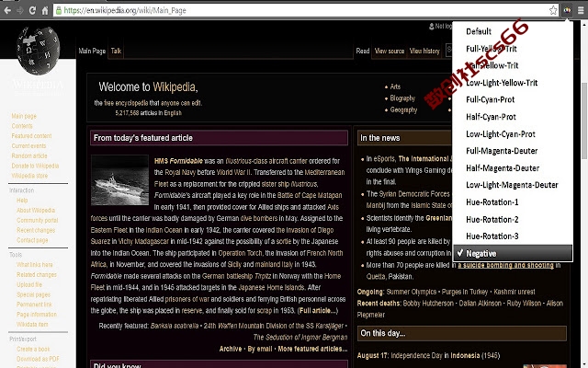Open Create a book link
The image size is (588, 368).
pyautogui.click(x=33, y=349)
